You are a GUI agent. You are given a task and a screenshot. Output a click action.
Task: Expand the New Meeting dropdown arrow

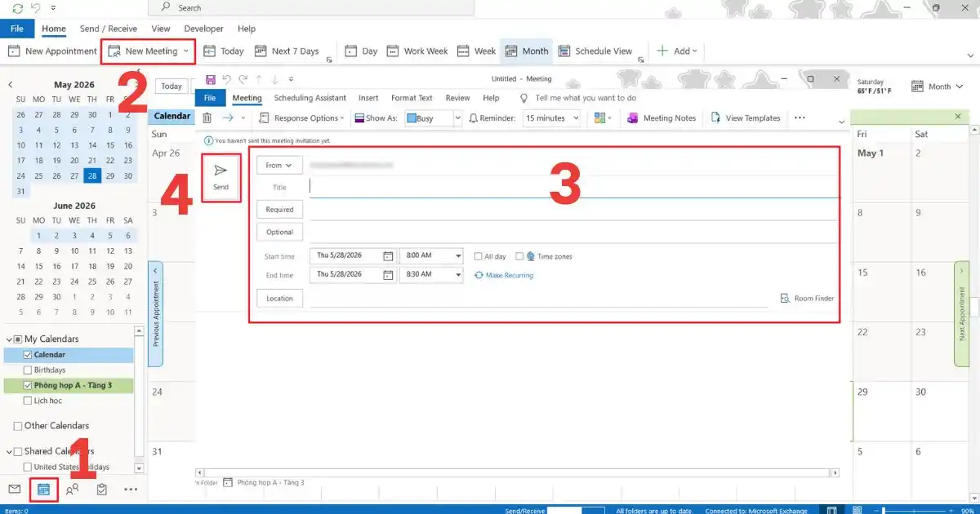[x=186, y=51]
